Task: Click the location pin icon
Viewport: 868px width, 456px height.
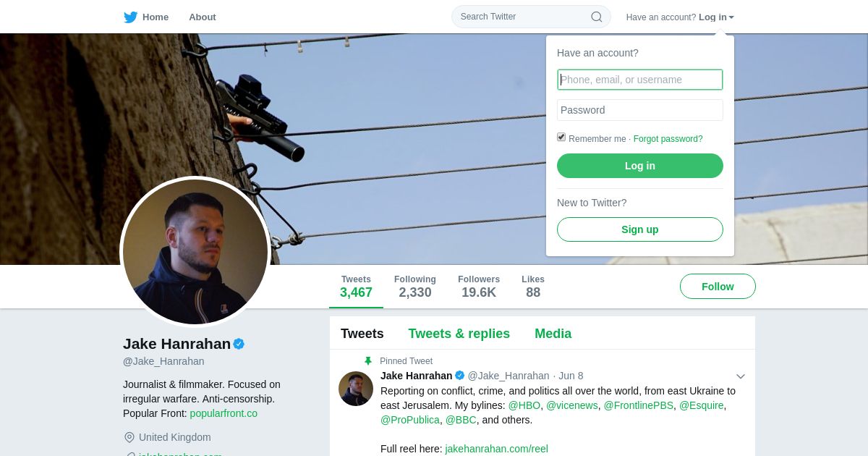Action: pos(129,437)
